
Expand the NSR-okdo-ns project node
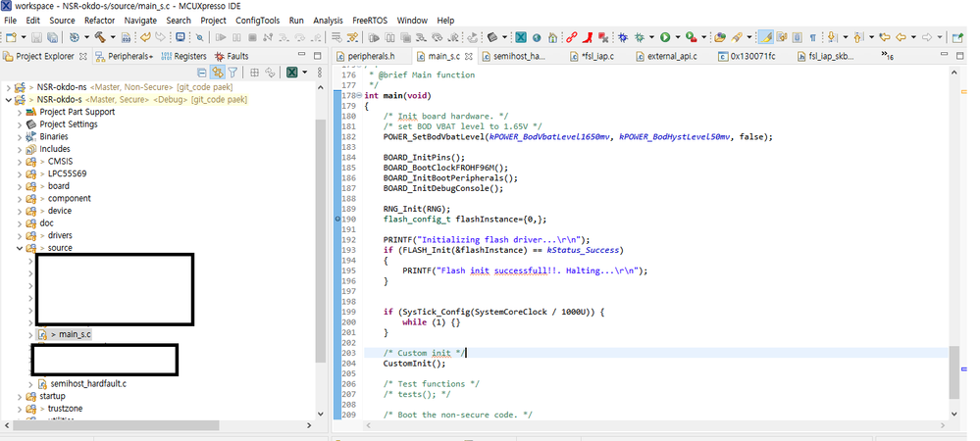pyautogui.click(x=8, y=87)
